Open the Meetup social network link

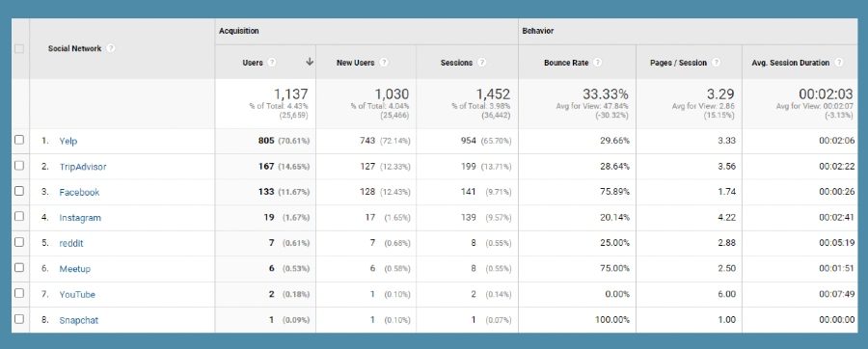[x=74, y=269]
